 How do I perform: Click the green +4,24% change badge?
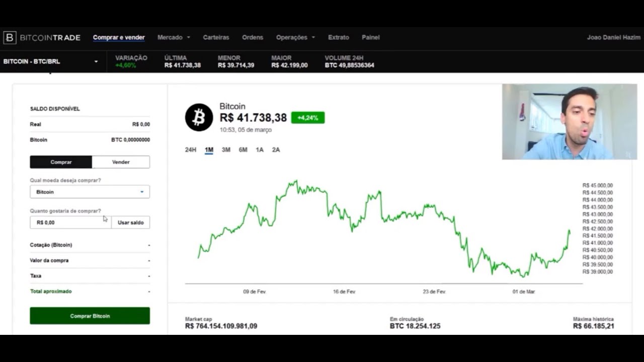click(307, 118)
